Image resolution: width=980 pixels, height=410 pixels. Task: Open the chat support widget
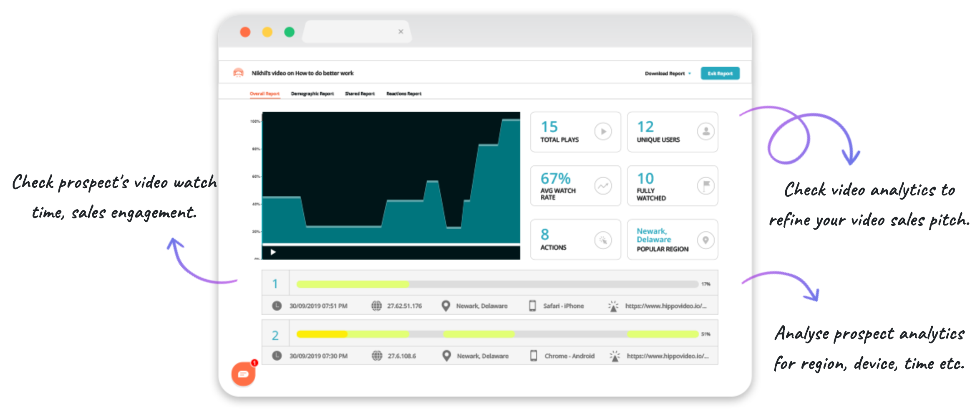[243, 374]
